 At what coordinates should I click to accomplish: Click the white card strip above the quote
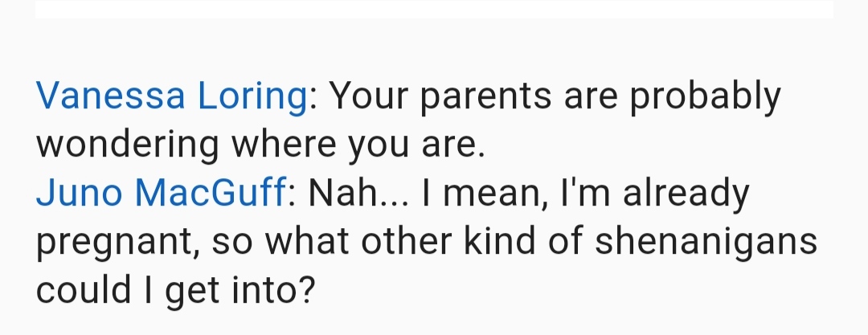tap(434, 9)
